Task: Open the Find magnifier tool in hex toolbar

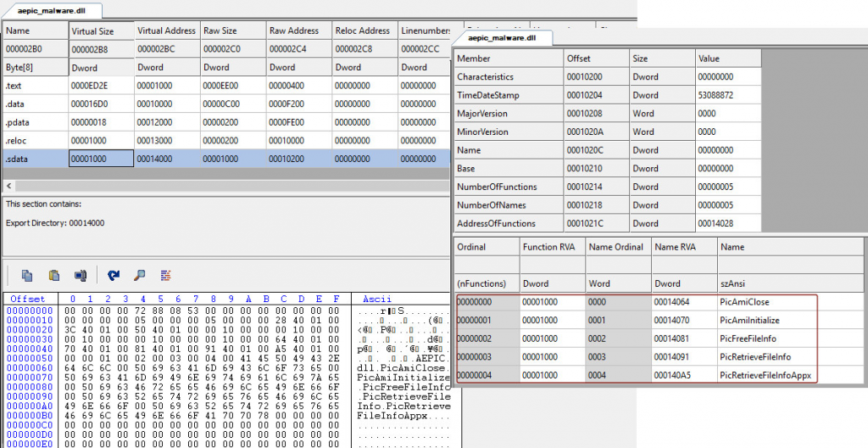Action: tap(140, 275)
